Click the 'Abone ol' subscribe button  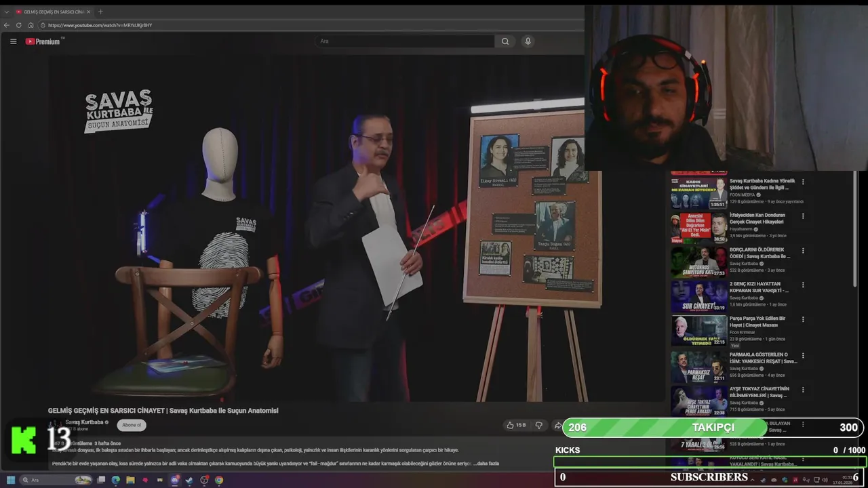pos(132,425)
